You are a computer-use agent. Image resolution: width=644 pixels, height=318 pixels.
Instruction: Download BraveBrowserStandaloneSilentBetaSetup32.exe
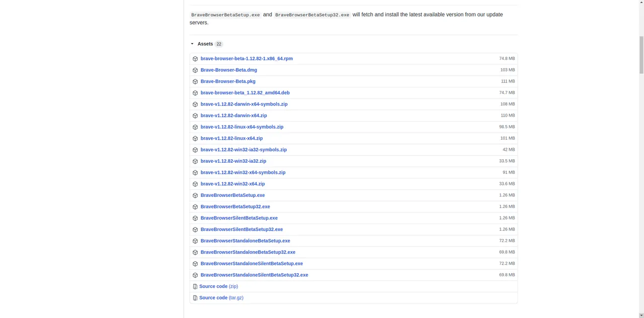255,275
